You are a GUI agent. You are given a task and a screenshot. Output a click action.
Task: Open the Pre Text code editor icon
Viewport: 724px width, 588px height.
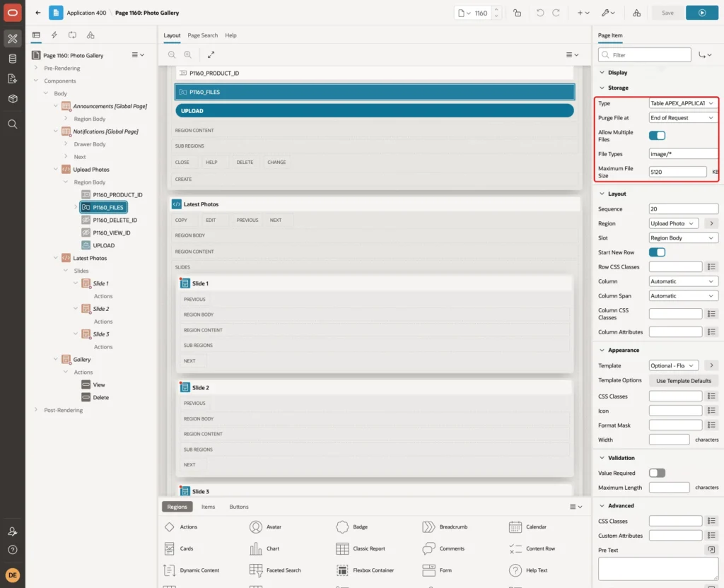711,550
